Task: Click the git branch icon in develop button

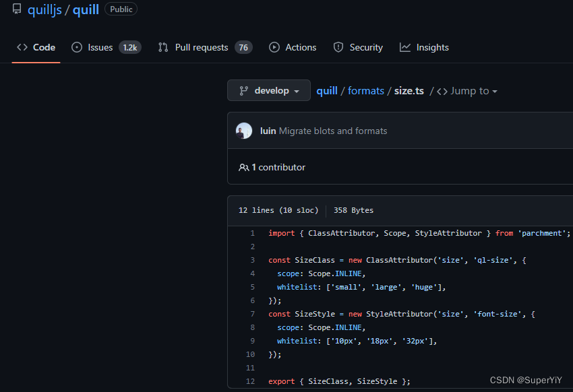Action: [244, 91]
